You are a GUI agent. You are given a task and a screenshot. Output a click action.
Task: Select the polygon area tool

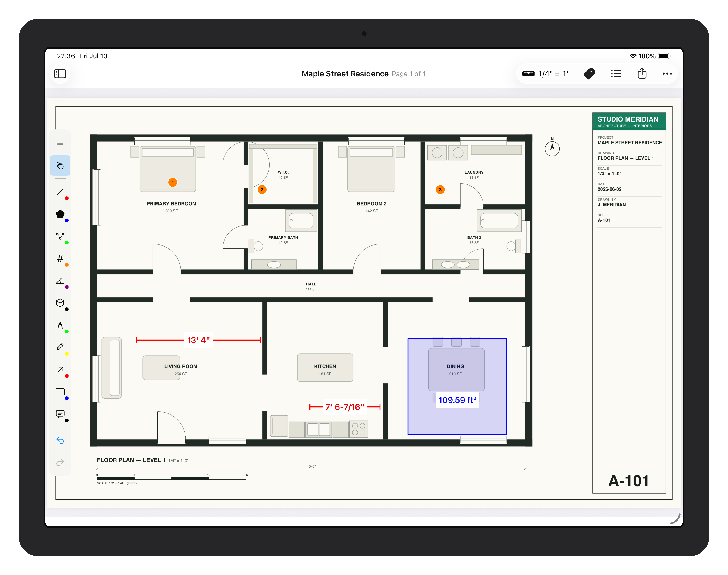tap(60, 214)
